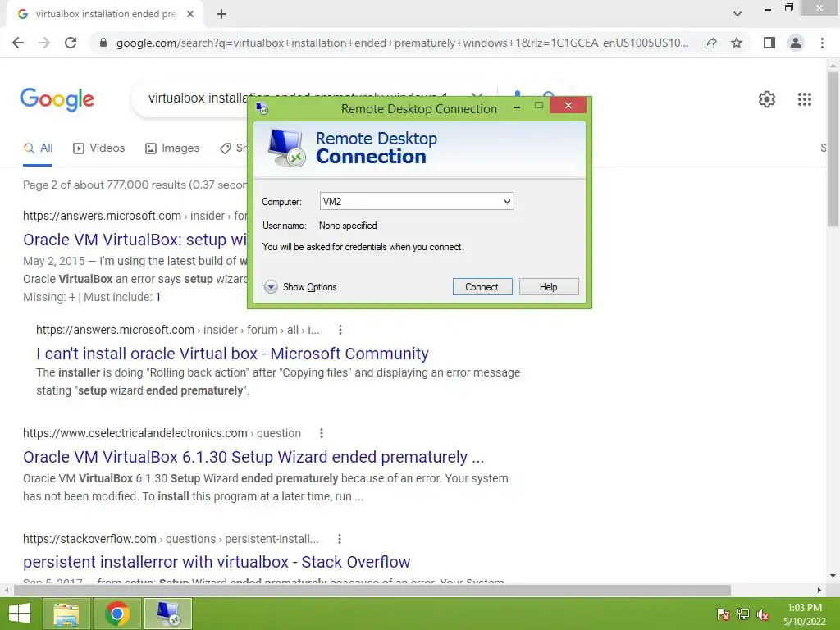
Task: Select the All search tab
Action: pyautogui.click(x=38, y=148)
